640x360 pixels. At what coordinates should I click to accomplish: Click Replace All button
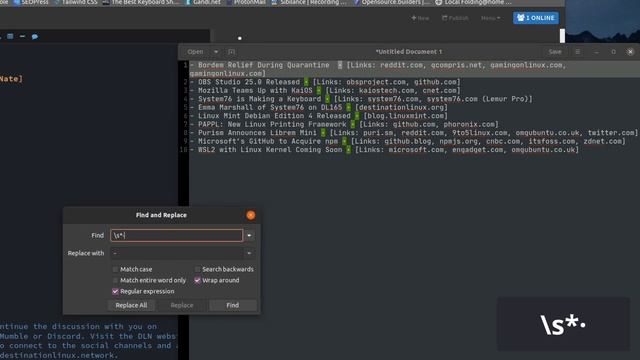click(x=131, y=305)
